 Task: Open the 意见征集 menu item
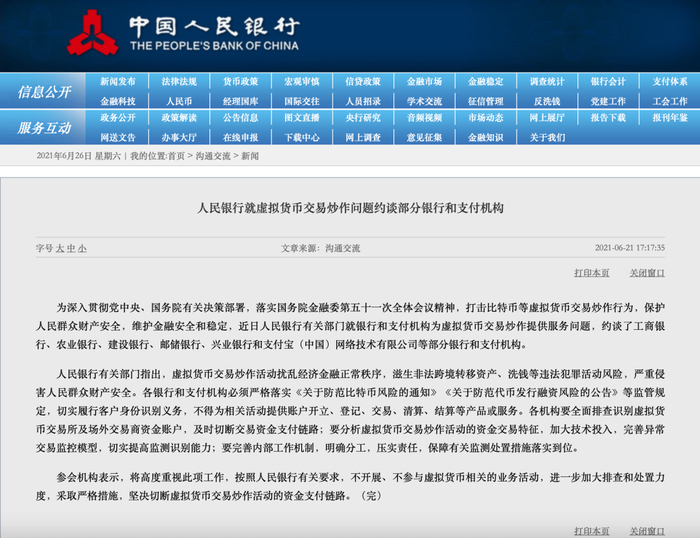(x=425, y=138)
